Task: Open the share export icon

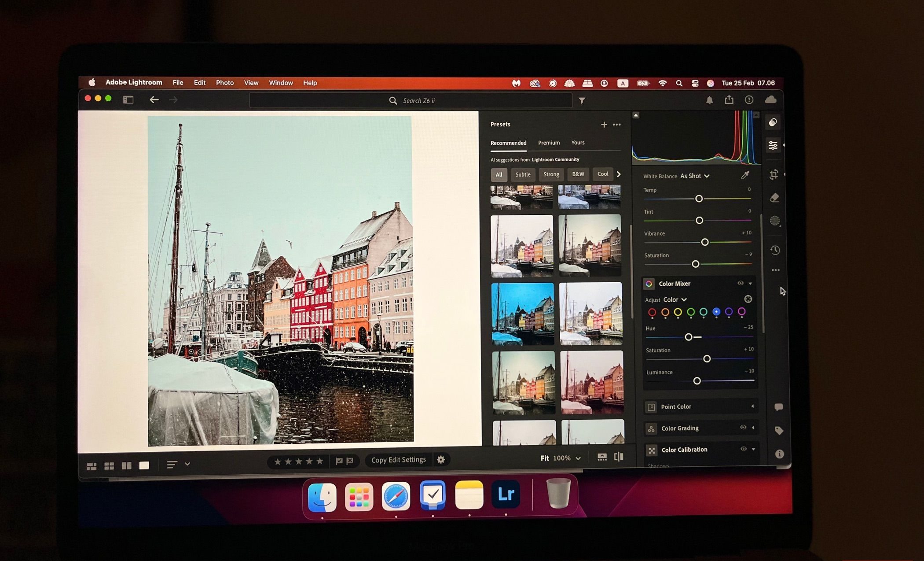Action: tap(729, 100)
